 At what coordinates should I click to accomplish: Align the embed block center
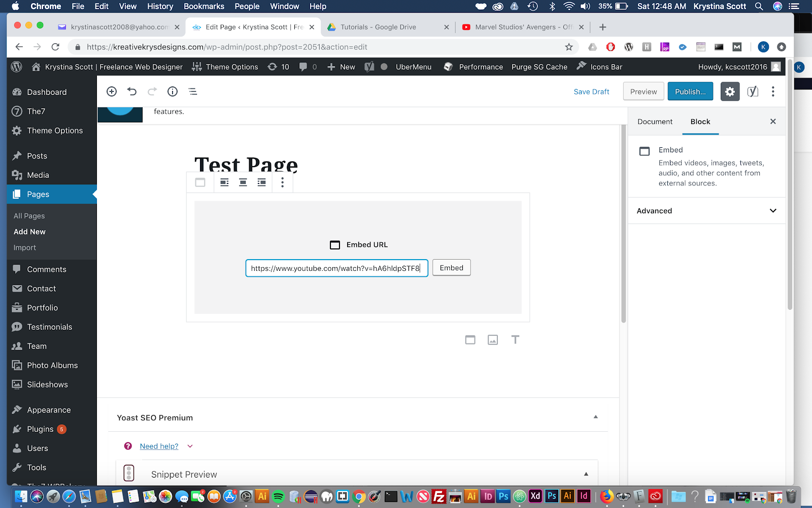243,182
